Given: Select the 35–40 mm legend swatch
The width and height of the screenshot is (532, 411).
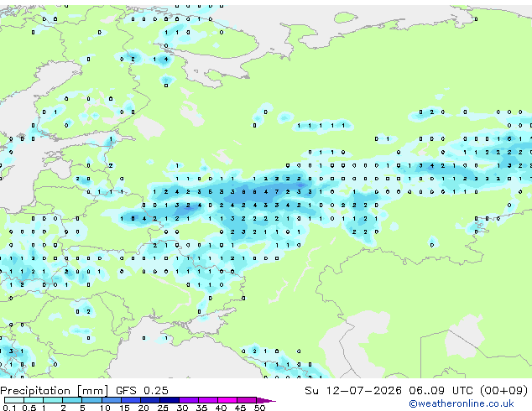Looking at the screenshot, I should (207, 400).
